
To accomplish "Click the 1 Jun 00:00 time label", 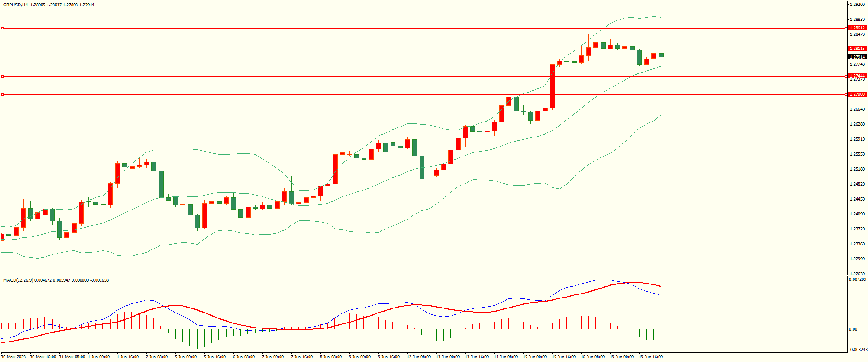I will pyautogui.click(x=99, y=357).
